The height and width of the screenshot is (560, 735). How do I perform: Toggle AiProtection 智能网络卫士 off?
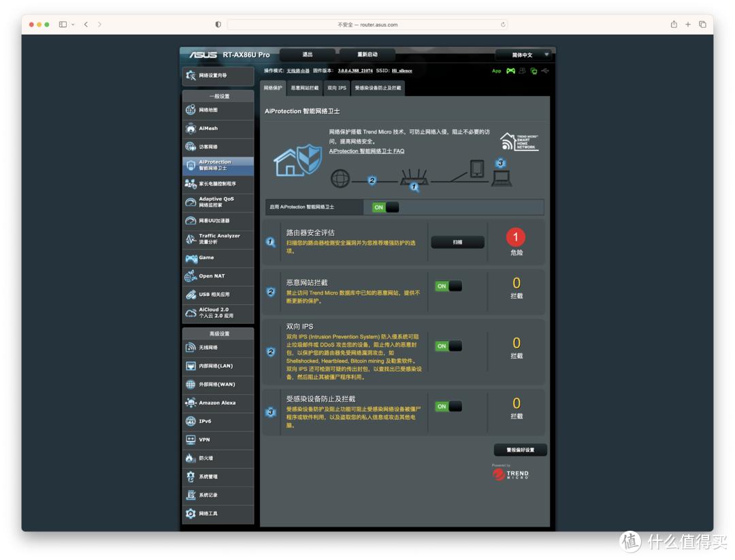click(385, 206)
